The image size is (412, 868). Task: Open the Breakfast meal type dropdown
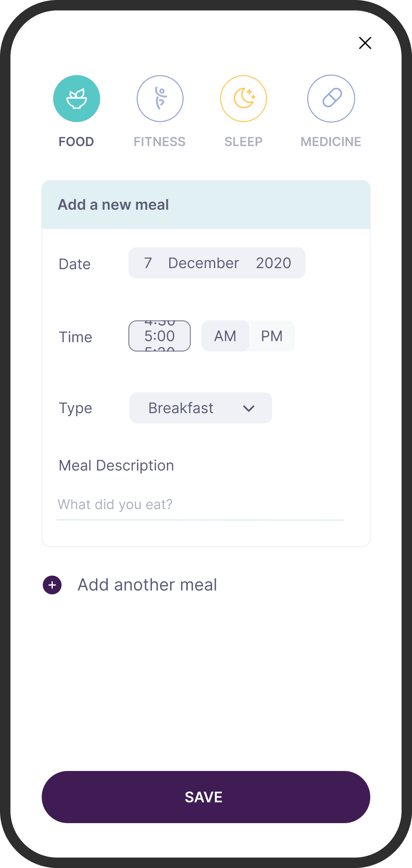[x=201, y=408]
